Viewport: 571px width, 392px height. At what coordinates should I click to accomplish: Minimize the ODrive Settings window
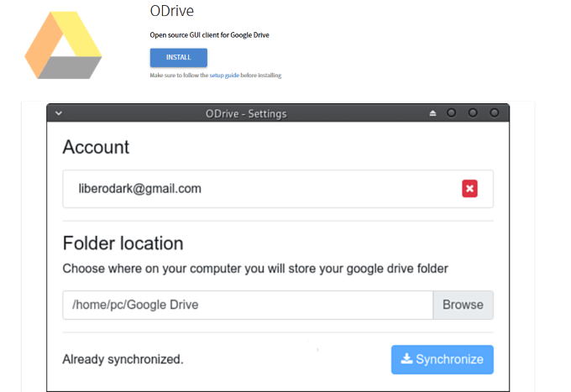[451, 113]
